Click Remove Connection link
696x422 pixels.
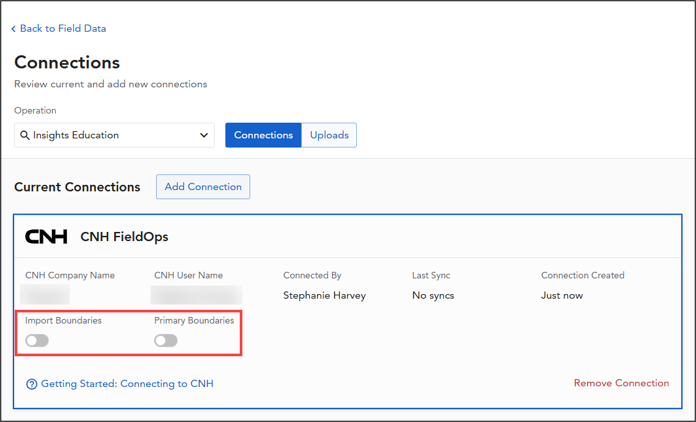click(x=621, y=383)
